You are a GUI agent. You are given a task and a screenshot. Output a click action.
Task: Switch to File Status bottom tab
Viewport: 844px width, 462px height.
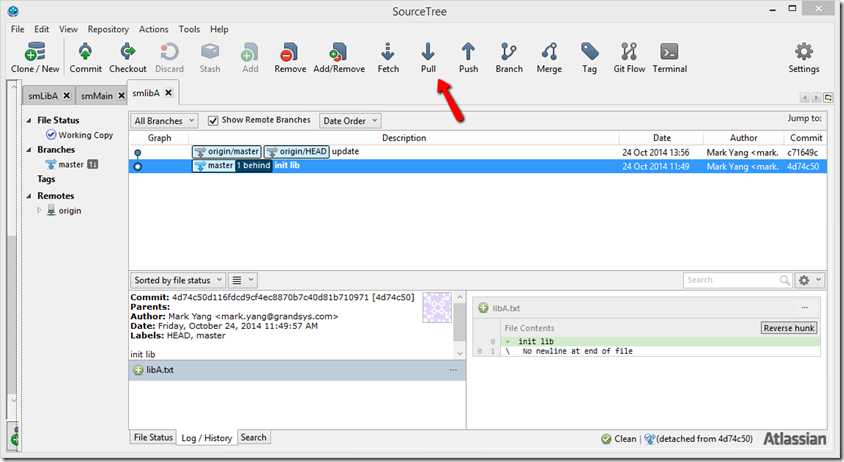tap(153, 437)
